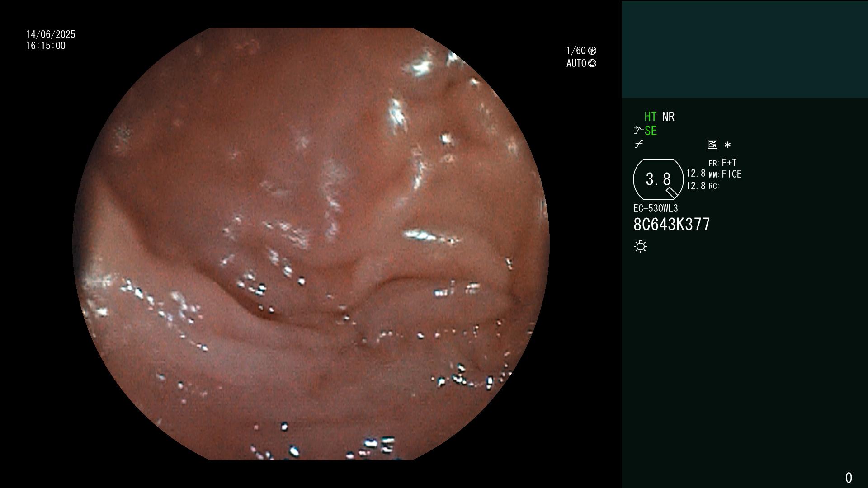
Task: Click the serial number 8C643K377
Action: (672, 225)
